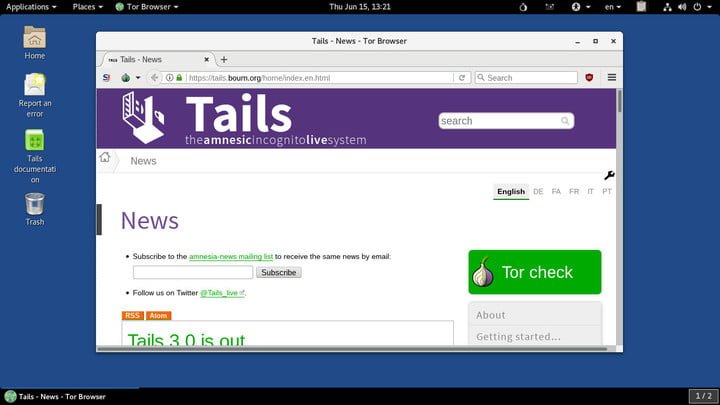Switch page language to DE
Image resolution: width=720 pixels, height=405 pixels.
(538, 191)
